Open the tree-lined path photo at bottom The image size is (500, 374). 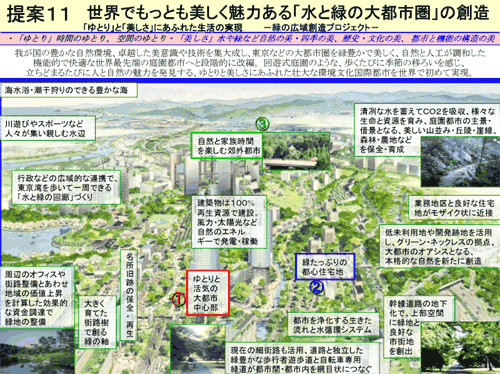198,349
